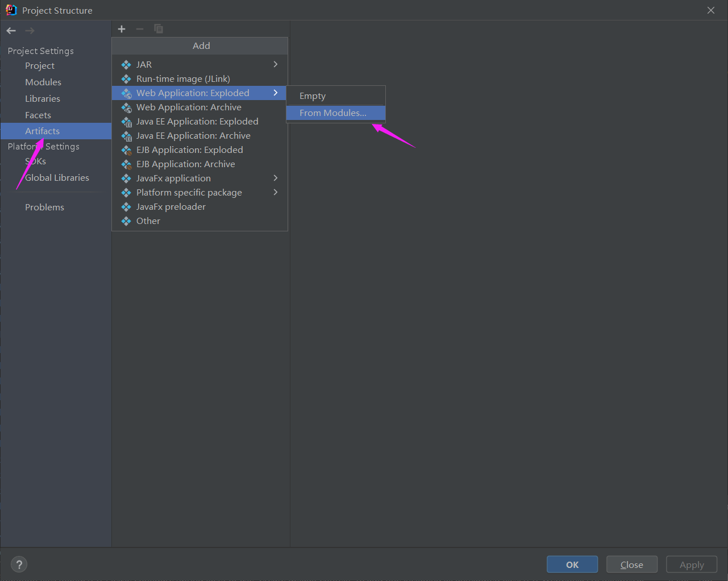Click the Remove (minus) toolbar icon

[x=140, y=29]
